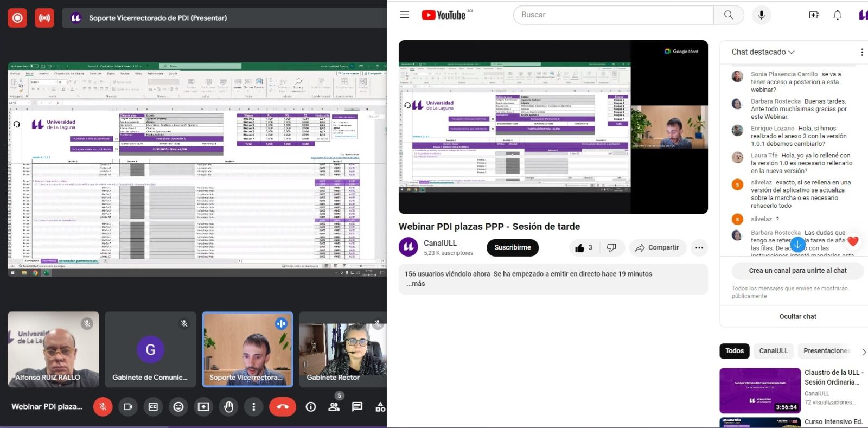Raise hand in the Meet call

228,407
